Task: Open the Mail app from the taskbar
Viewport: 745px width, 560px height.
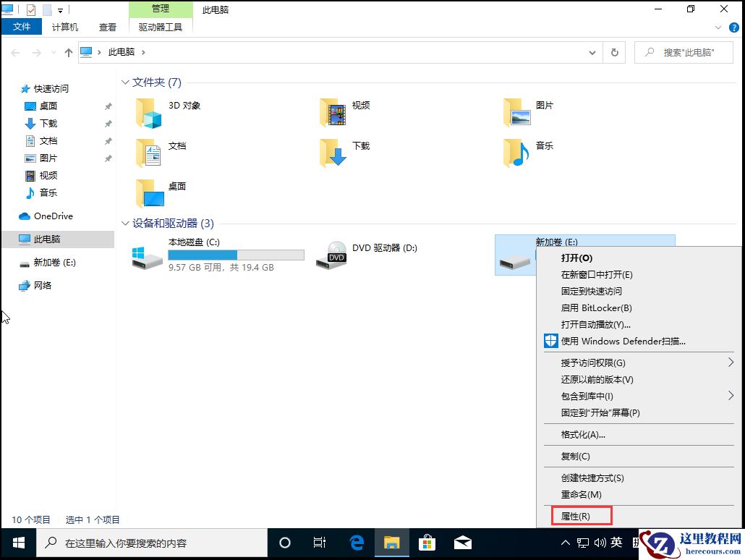Action: 463,543
